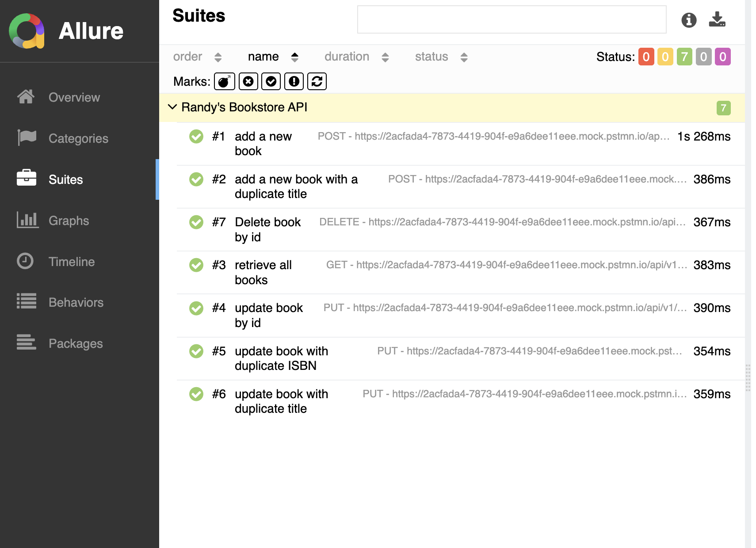
Task: Click the Packages lines icon
Action: click(26, 342)
